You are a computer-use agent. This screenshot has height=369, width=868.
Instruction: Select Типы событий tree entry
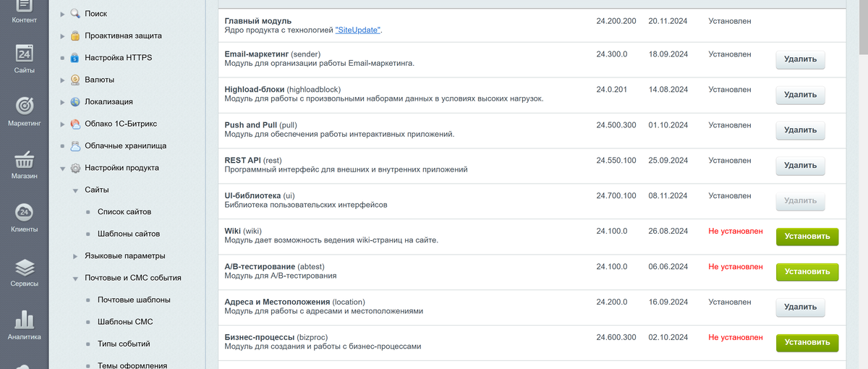(124, 344)
